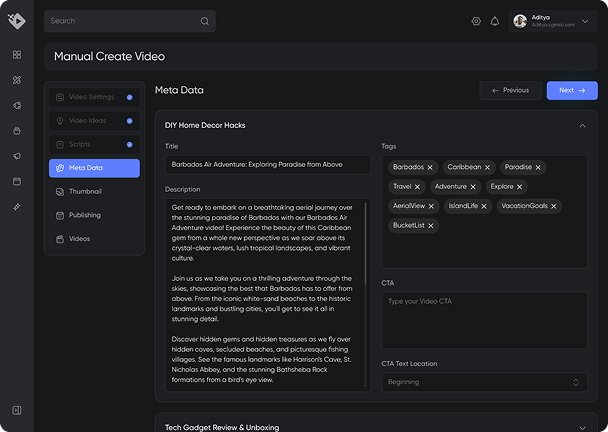Click the calendar icon in left sidebar
608x432 pixels.
[x=17, y=181]
